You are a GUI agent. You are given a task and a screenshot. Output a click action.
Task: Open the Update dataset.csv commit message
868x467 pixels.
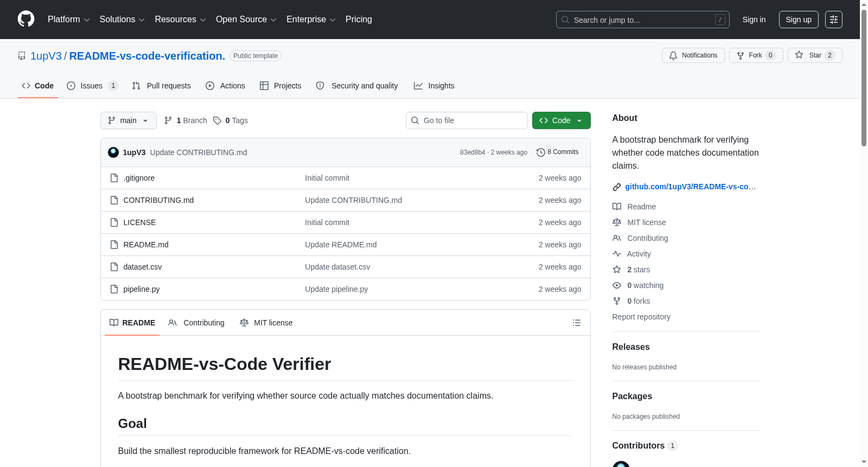(x=337, y=267)
